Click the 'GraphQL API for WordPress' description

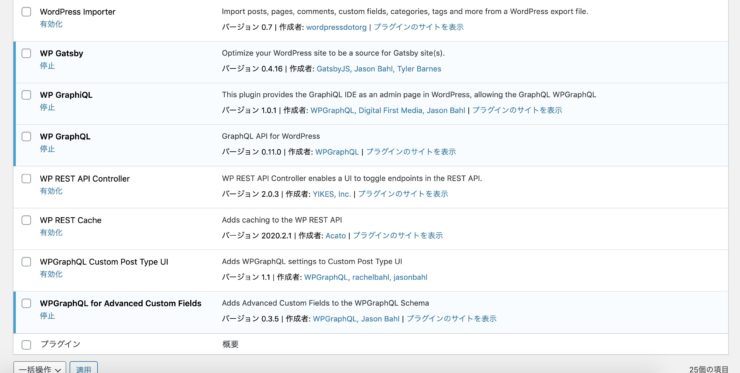271,136
